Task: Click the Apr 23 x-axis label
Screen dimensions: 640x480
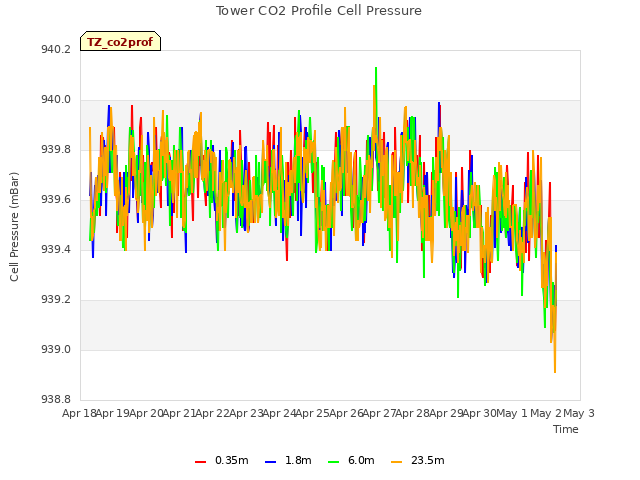Action: (247, 413)
